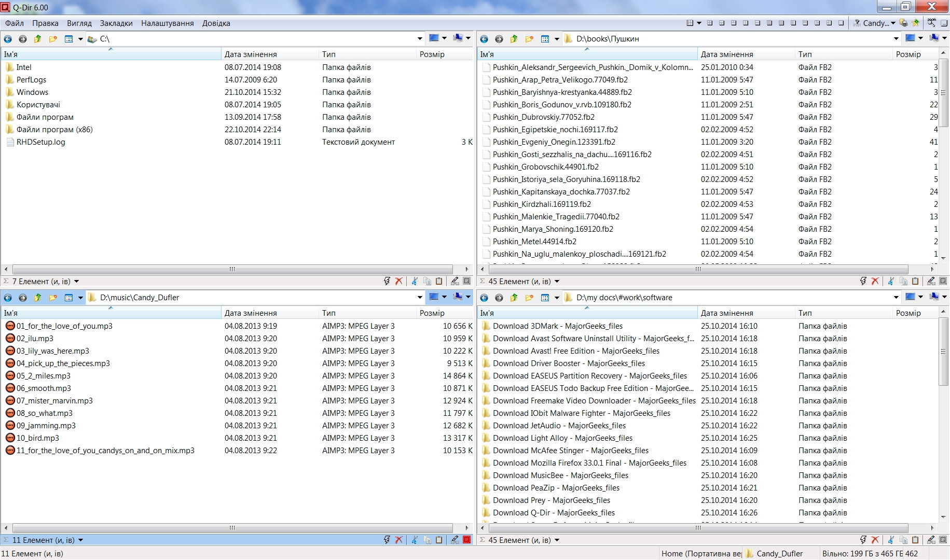Open view mode button in C:\ pane

(x=68, y=39)
